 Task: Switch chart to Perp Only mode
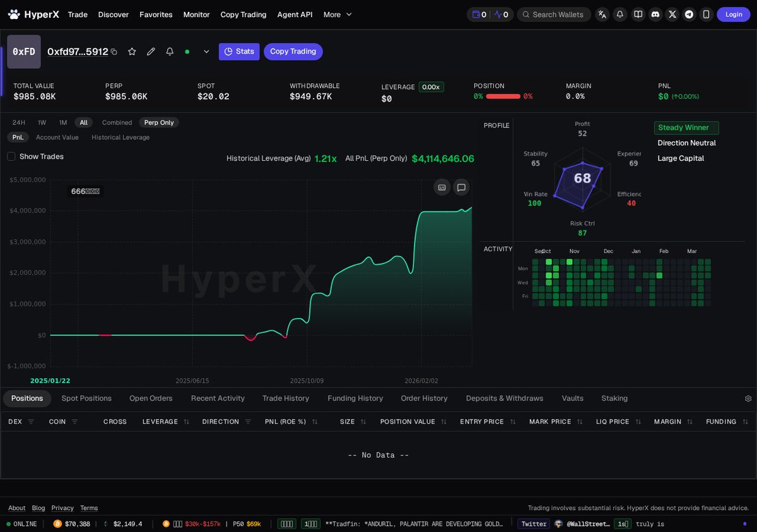[x=159, y=122]
